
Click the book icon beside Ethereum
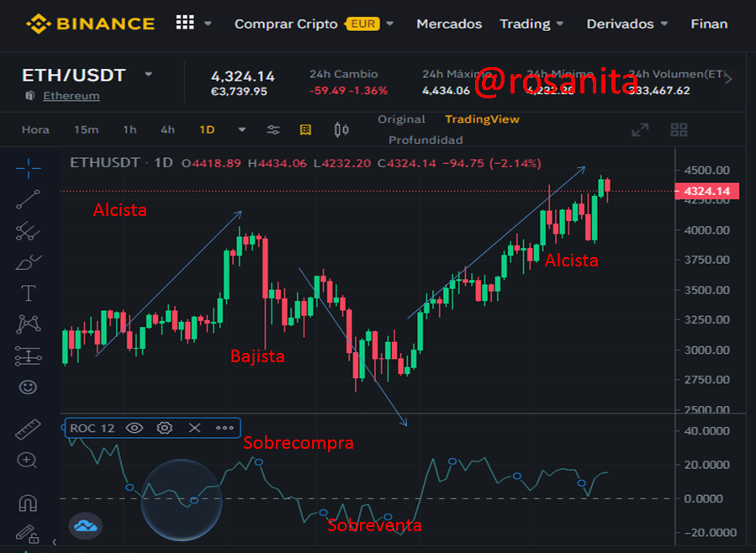coord(30,95)
